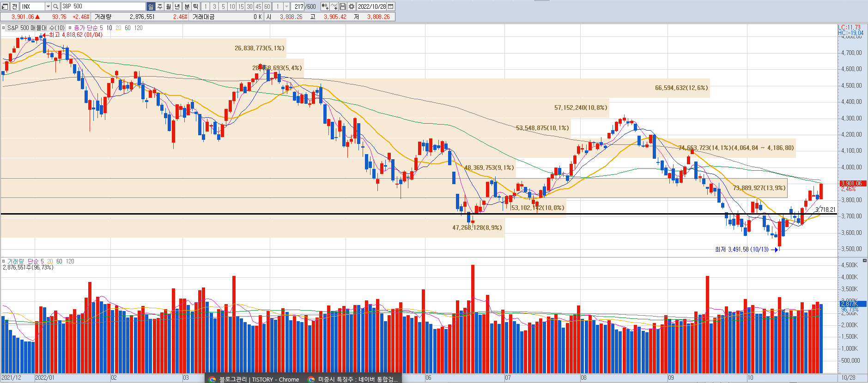This screenshot has width=868, height=383.
Task: Click the +2.46% change value
Action: 81,17
